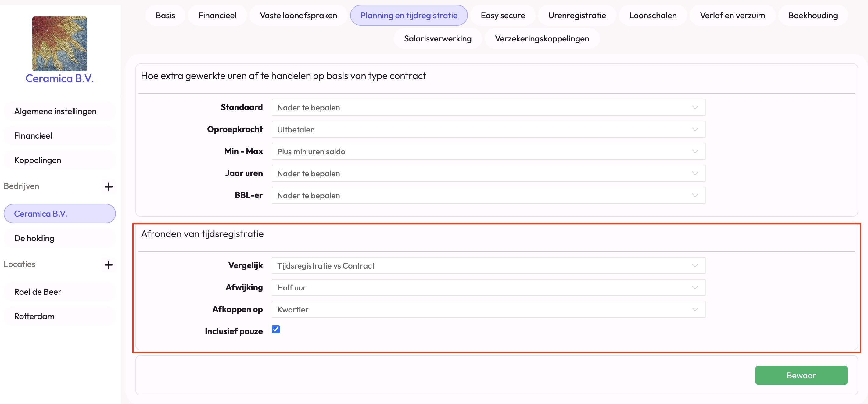
Task: Open the Standaard contract dropdown
Action: tap(488, 108)
